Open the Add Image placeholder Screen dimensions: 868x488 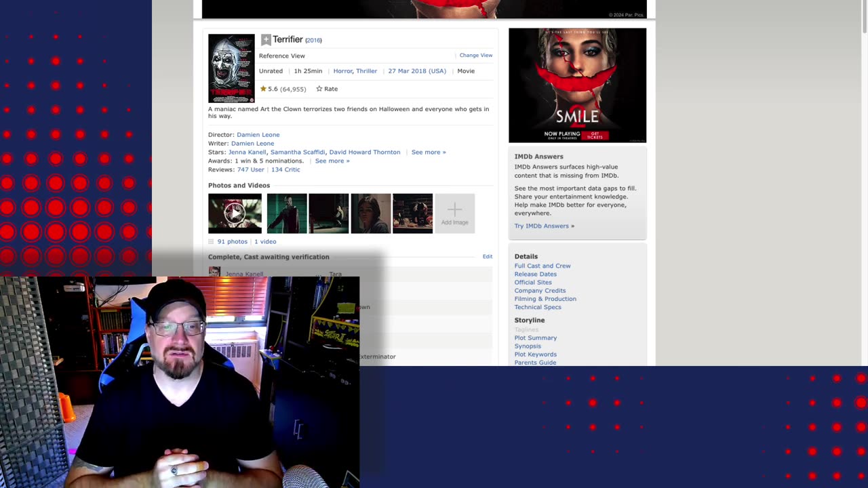[x=454, y=213]
